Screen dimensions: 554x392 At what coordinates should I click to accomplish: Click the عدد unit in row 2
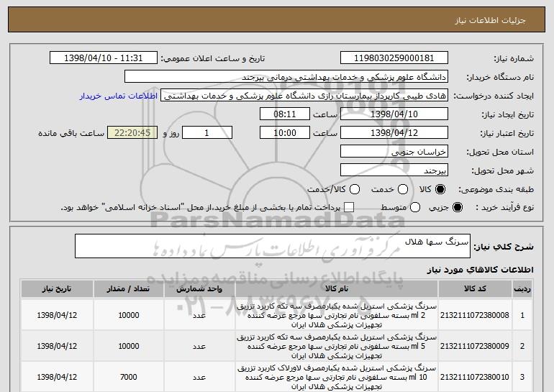pos(199,347)
